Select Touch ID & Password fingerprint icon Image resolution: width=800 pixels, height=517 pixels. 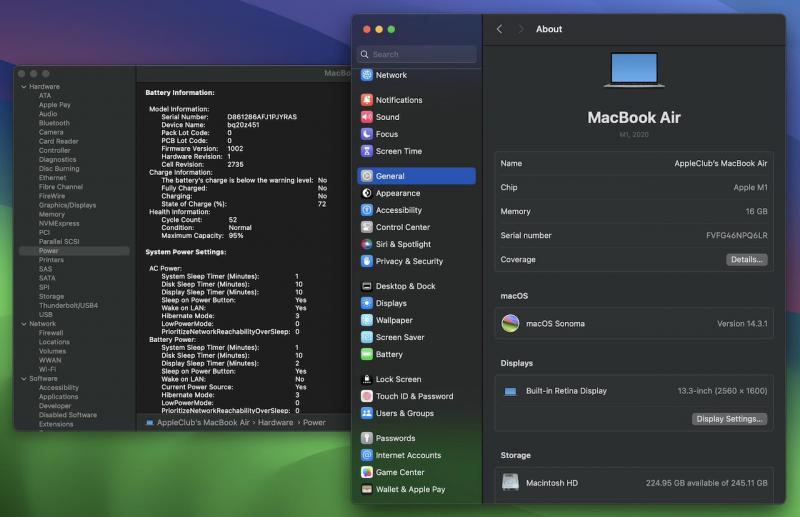366,396
